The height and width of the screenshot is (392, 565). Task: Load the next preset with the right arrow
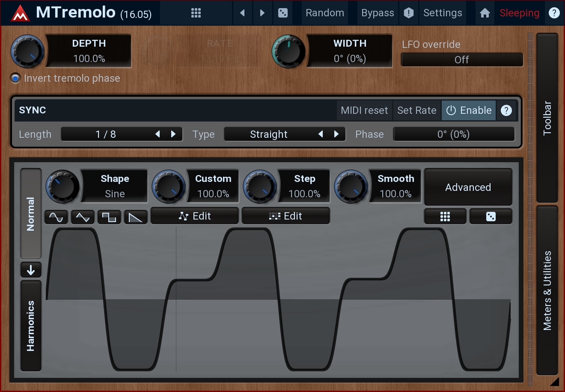pyautogui.click(x=262, y=13)
